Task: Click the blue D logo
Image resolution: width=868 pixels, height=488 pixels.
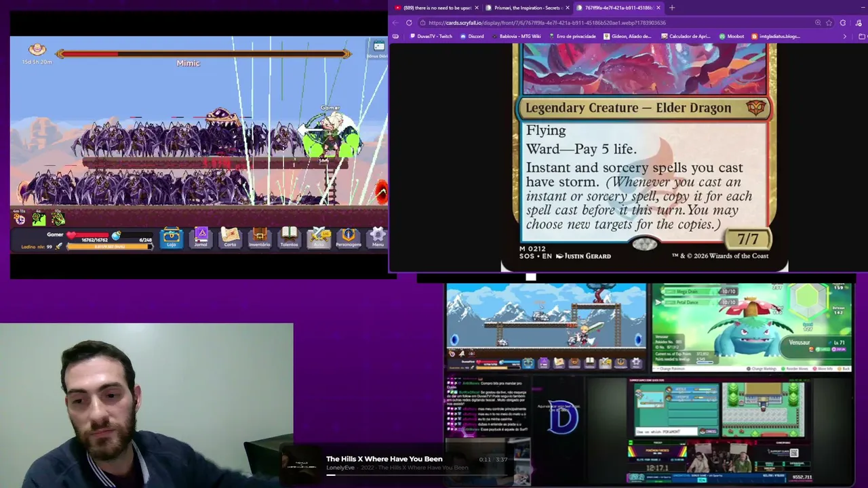Action: pos(563,419)
